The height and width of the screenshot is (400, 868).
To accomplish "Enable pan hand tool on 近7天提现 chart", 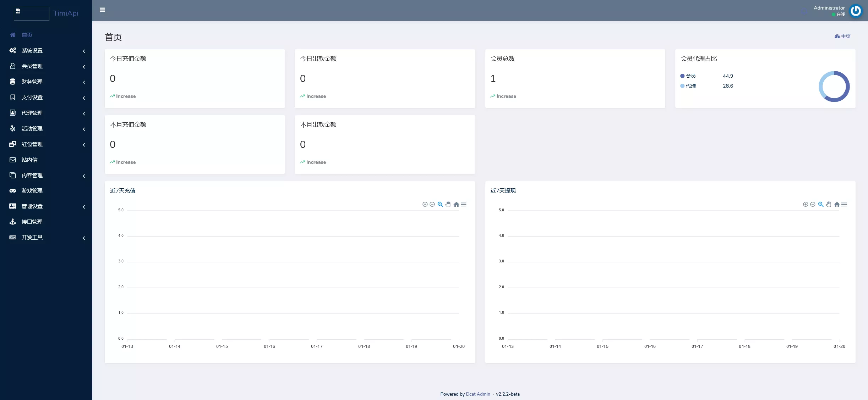I will point(828,204).
